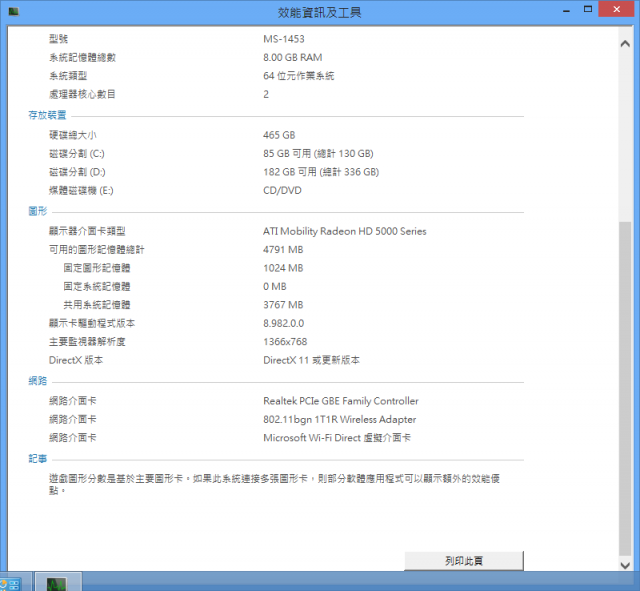Image resolution: width=640 pixels, height=591 pixels.
Task: Click the 3767 MB value
Action: coord(283,305)
